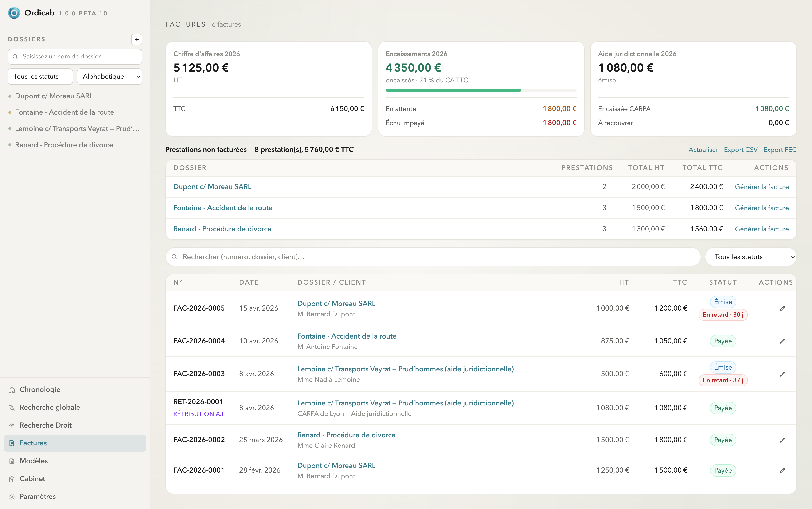This screenshot has height=509, width=812.
Task: Click the Export FEC link
Action: 780,150
